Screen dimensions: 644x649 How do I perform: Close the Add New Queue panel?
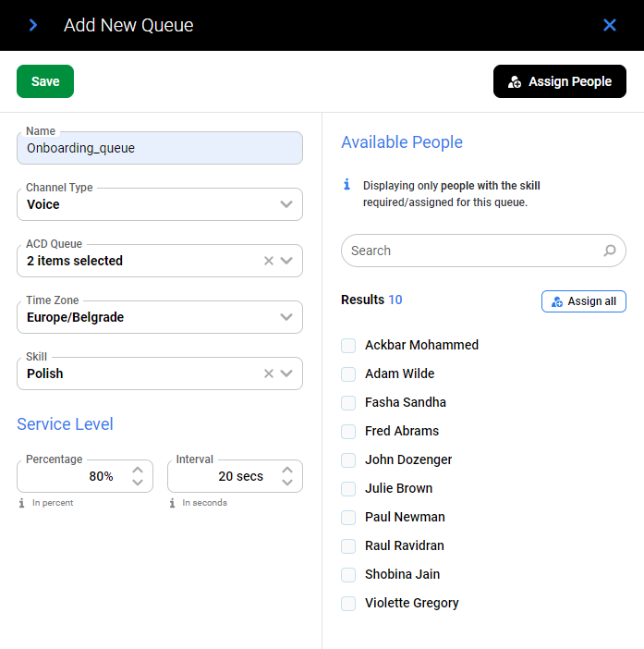pyautogui.click(x=610, y=25)
